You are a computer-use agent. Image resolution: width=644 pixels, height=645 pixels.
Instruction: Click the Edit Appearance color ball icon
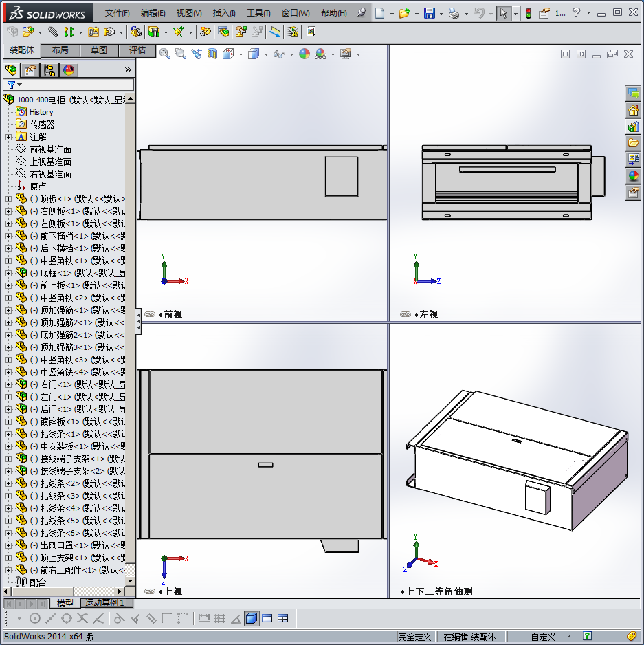(x=304, y=54)
